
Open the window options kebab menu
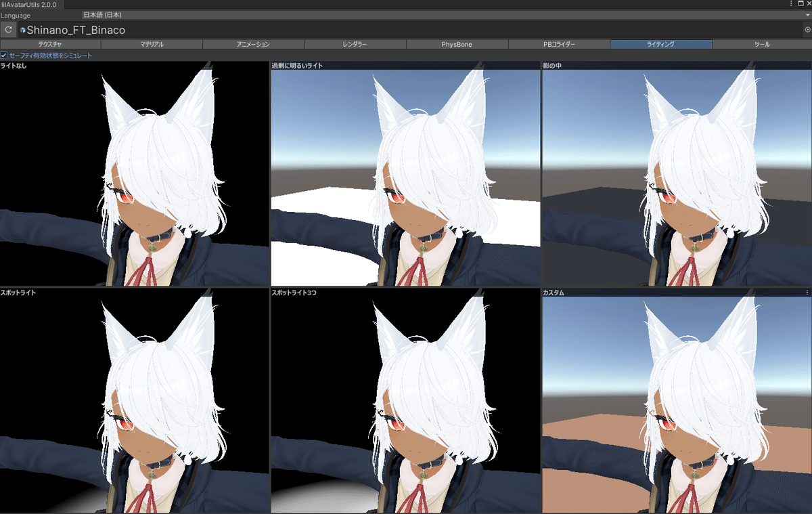[x=791, y=5]
